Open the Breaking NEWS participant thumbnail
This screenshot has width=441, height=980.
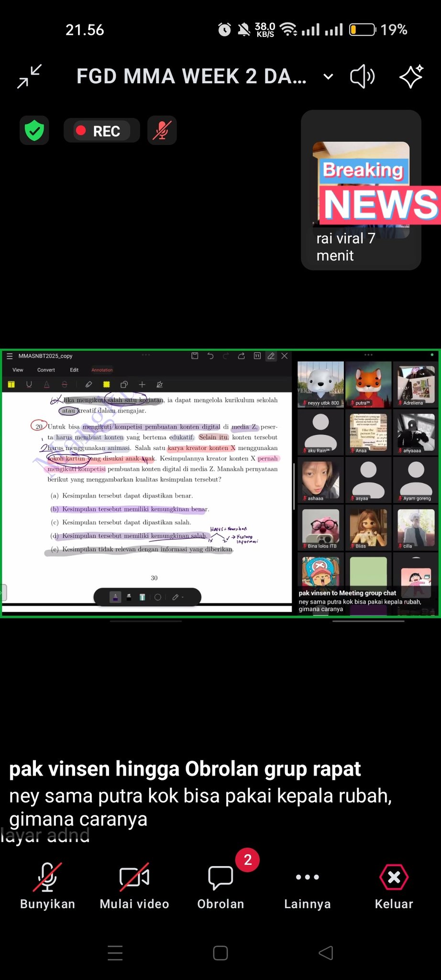pos(361,190)
